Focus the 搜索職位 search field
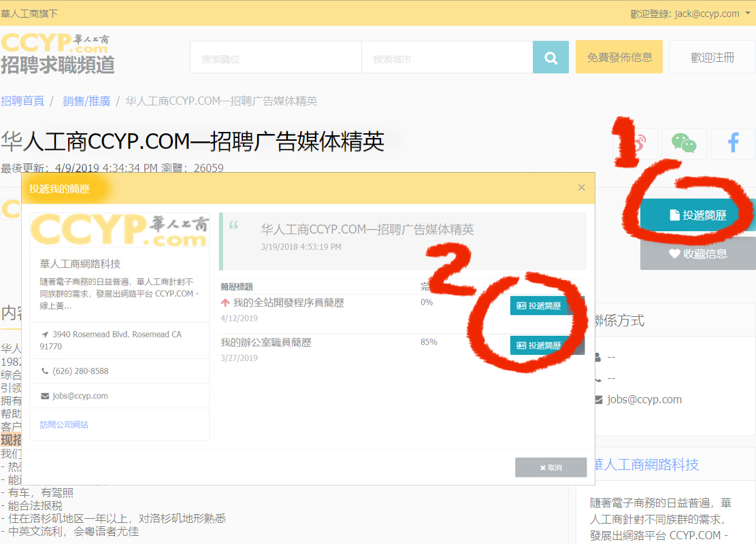Viewport: 756px width, 544px height. pyautogui.click(x=276, y=57)
